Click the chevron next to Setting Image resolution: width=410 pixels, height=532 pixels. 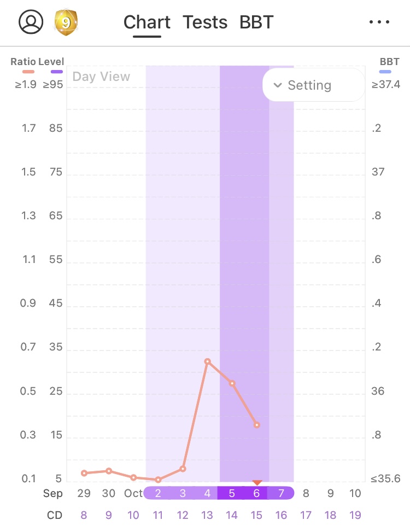pos(278,85)
